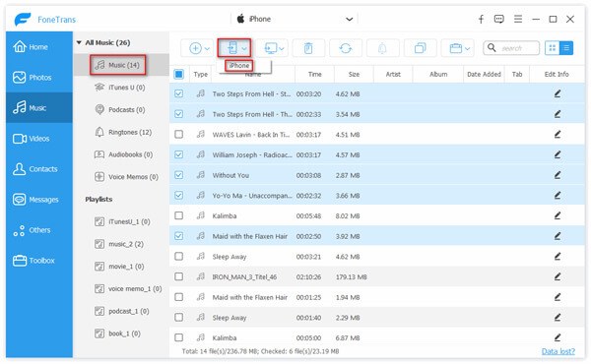
Task: Edit info pencil for Kalimba 00:05:48
Action: click(558, 215)
